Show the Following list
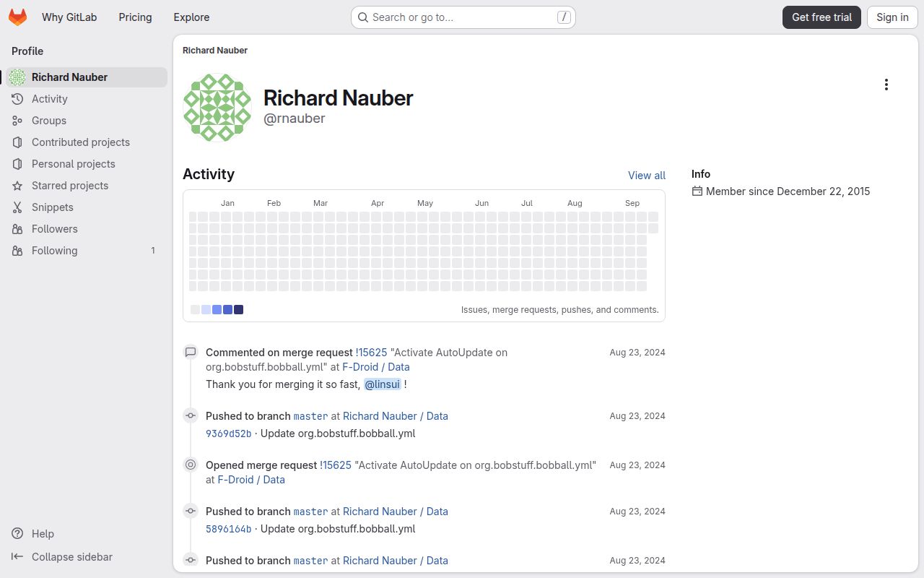This screenshot has height=578, width=924. click(87, 251)
